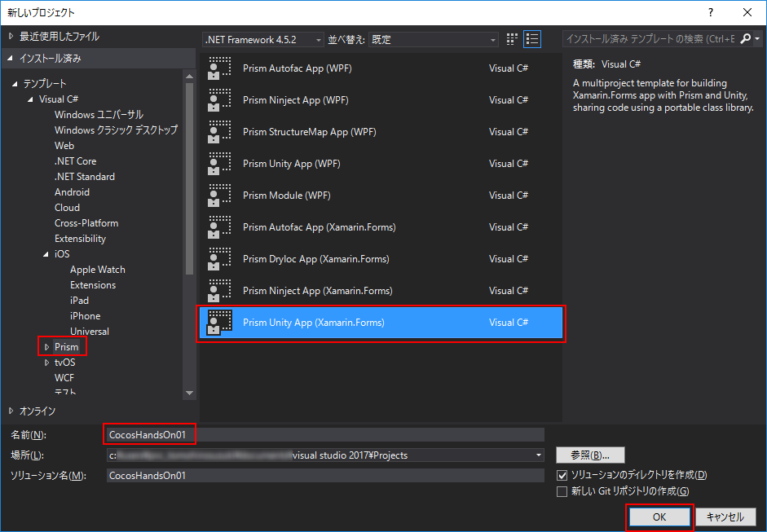
Task: Select Windows クラシック デスクトップ category
Action: [x=116, y=130]
